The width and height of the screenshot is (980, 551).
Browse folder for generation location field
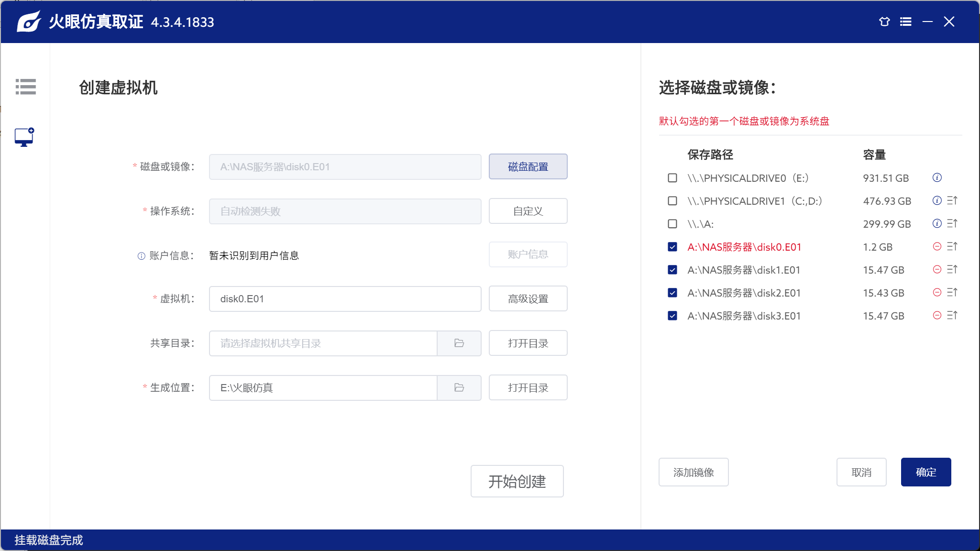pyautogui.click(x=459, y=388)
